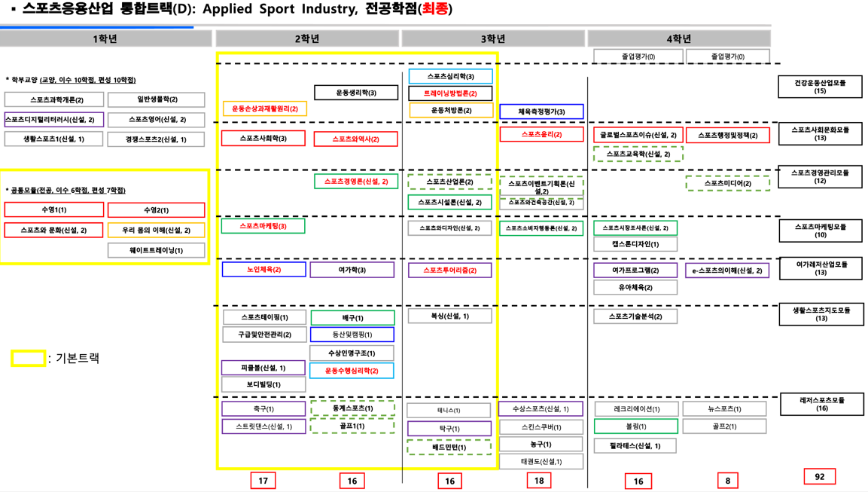Screen dimensions: 868x492
Task: Click the 수영1(1) course box
Action: click(54, 209)
